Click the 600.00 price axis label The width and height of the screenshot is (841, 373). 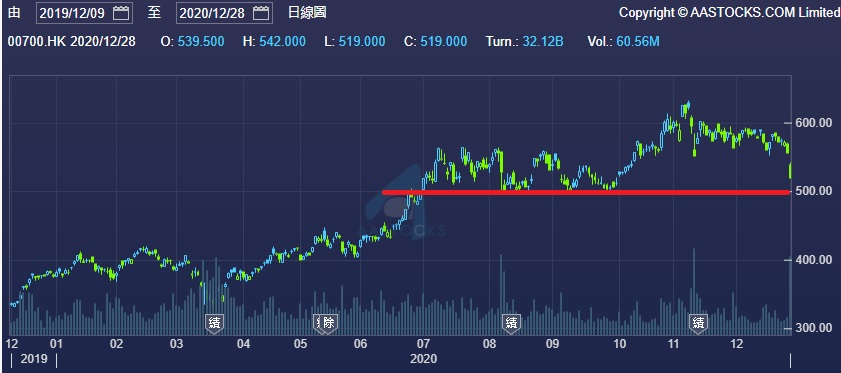point(814,123)
